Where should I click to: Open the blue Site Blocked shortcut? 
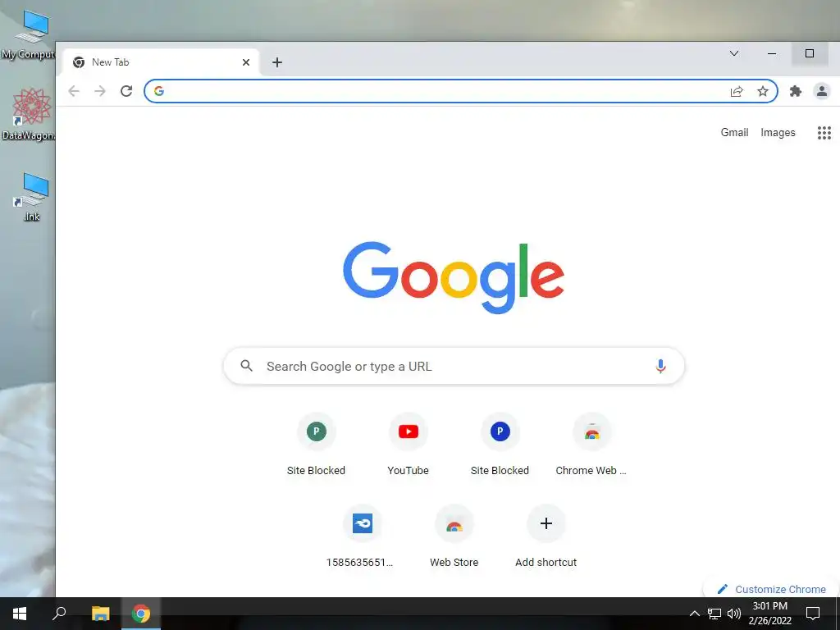(500, 444)
